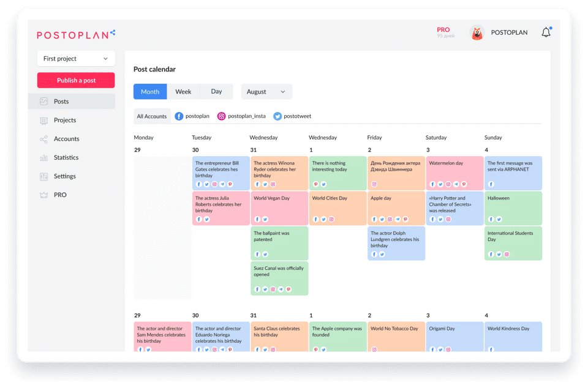This screenshot has height=388, width=588.
Task: Click the Publish a post button
Action: 76,81
